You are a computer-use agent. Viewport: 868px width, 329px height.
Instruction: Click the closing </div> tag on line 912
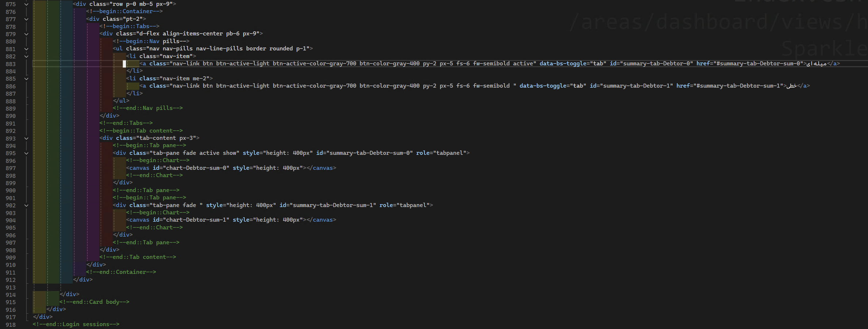coord(83,280)
